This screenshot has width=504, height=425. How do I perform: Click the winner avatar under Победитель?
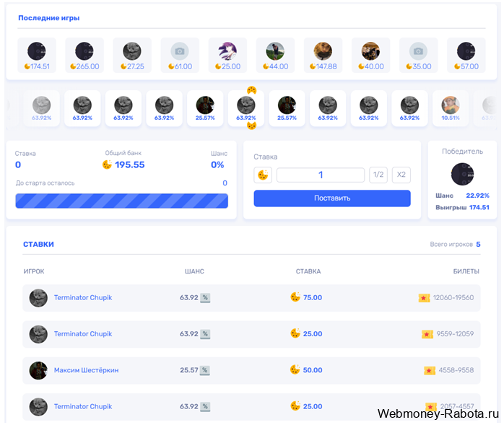pos(463,174)
